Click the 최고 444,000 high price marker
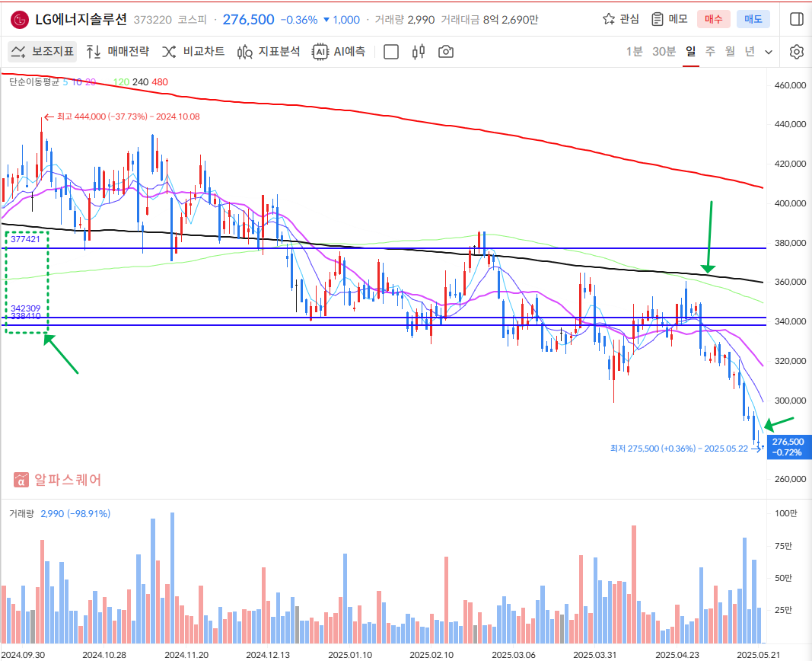This screenshot has width=812, height=661. tap(122, 117)
